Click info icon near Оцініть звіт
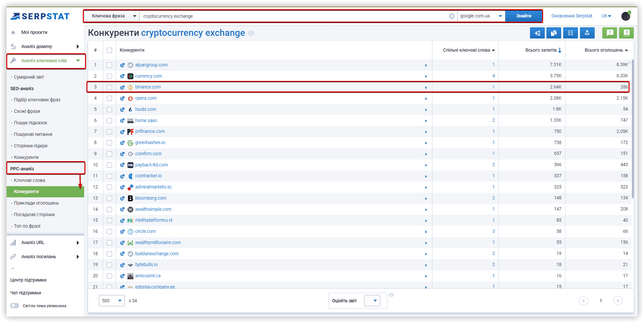The width and height of the screenshot is (644, 323). coord(392,295)
